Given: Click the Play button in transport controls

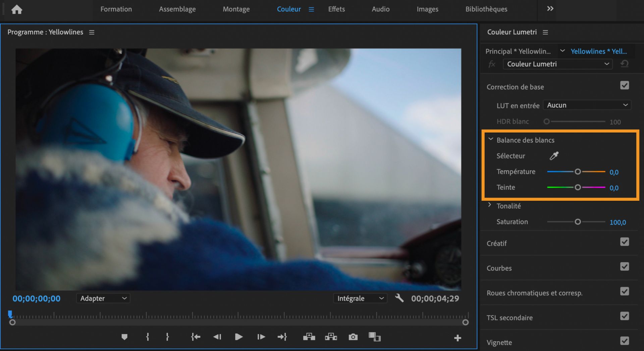Looking at the screenshot, I should coord(238,337).
